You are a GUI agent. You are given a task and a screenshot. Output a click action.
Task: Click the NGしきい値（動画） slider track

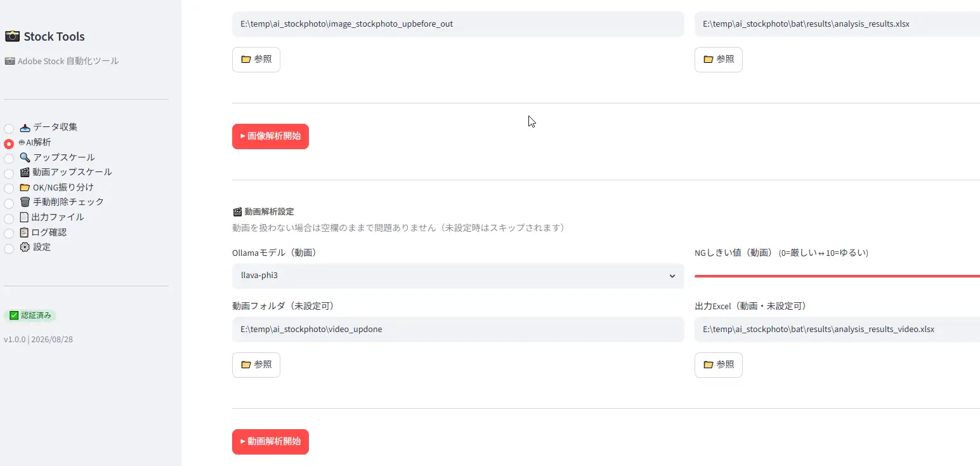tap(837, 276)
